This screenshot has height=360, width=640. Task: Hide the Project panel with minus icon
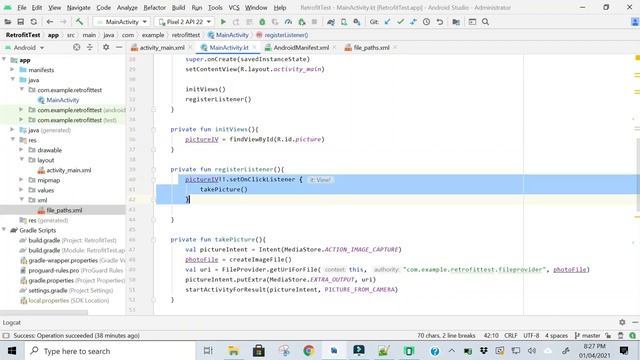pyautogui.click(x=119, y=47)
